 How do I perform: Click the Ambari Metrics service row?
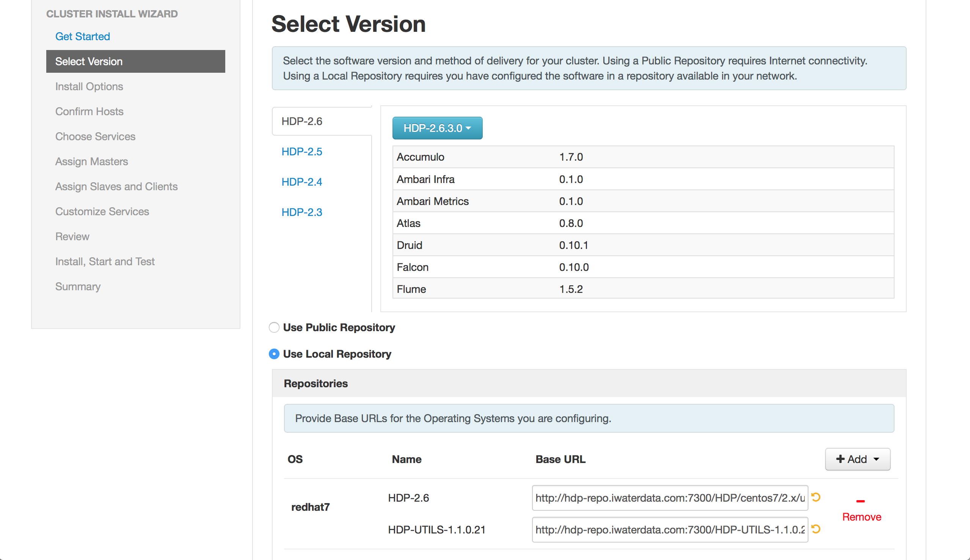643,201
